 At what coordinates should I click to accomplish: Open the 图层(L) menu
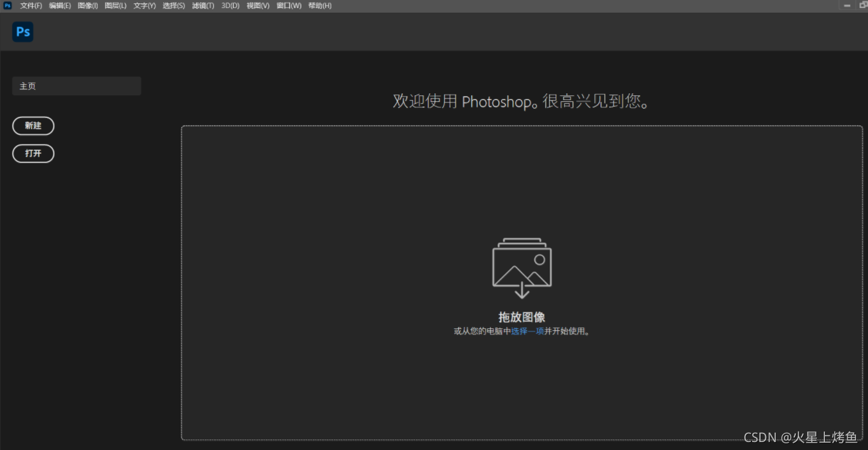click(x=115, y=5)
